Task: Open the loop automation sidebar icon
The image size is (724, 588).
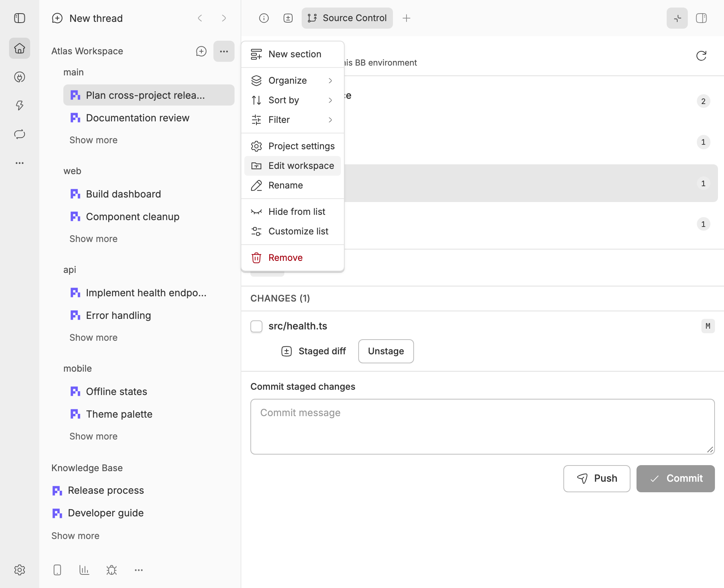Action: point(20,134)
